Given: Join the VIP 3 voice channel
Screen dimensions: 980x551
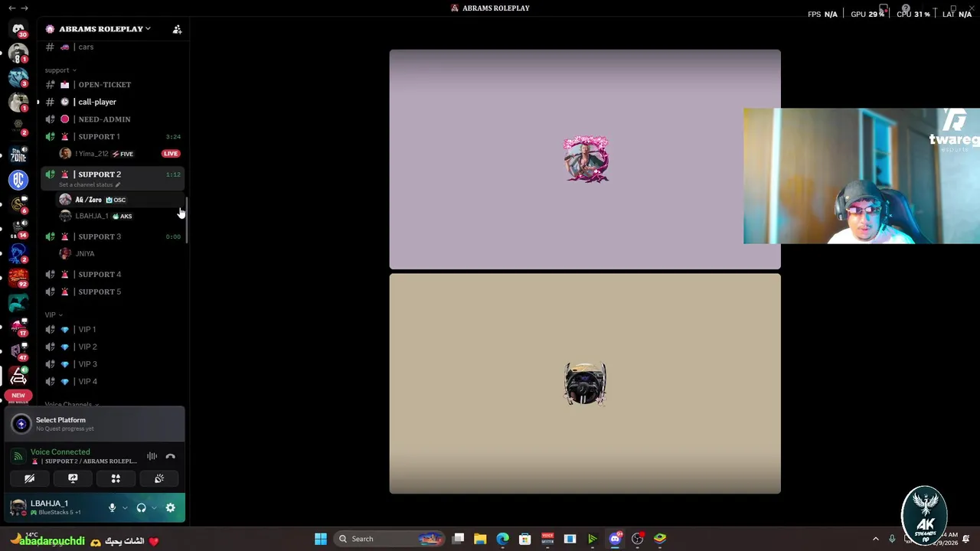Looking at the screenshot, I should (x=113, y=364).
